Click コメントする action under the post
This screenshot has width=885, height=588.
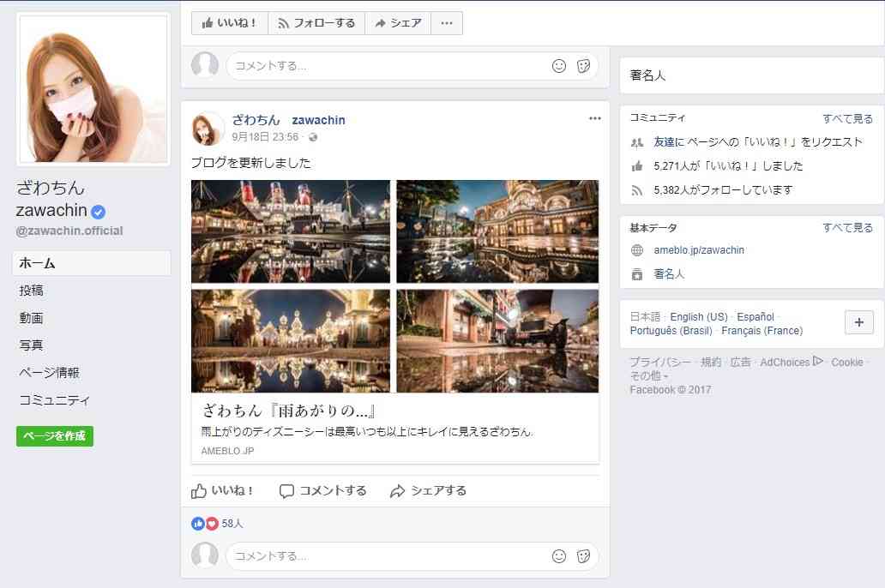pos(322,490)
